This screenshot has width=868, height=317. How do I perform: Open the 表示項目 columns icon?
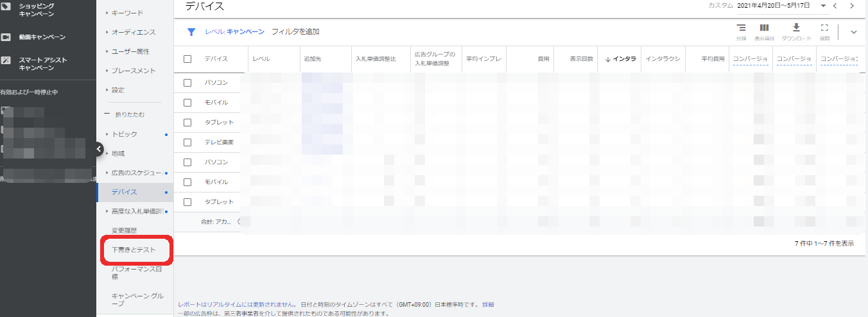pos(764,28)
